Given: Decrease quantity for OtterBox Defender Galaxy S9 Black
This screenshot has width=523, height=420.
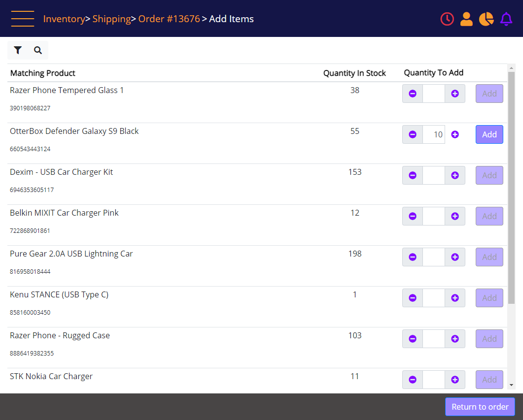Looking at the screenshot, I should (x=413, y=134).
